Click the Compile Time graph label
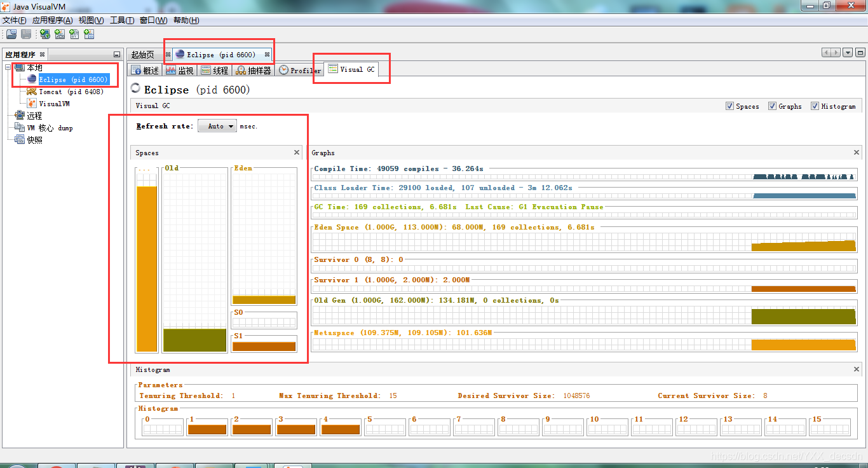This screenshot has height=468, width=868. [398, 169]
